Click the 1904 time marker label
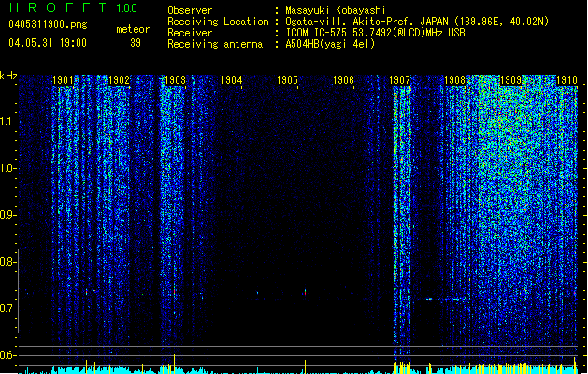The height and width of the screenshot is (374, 588). [232, 80]
